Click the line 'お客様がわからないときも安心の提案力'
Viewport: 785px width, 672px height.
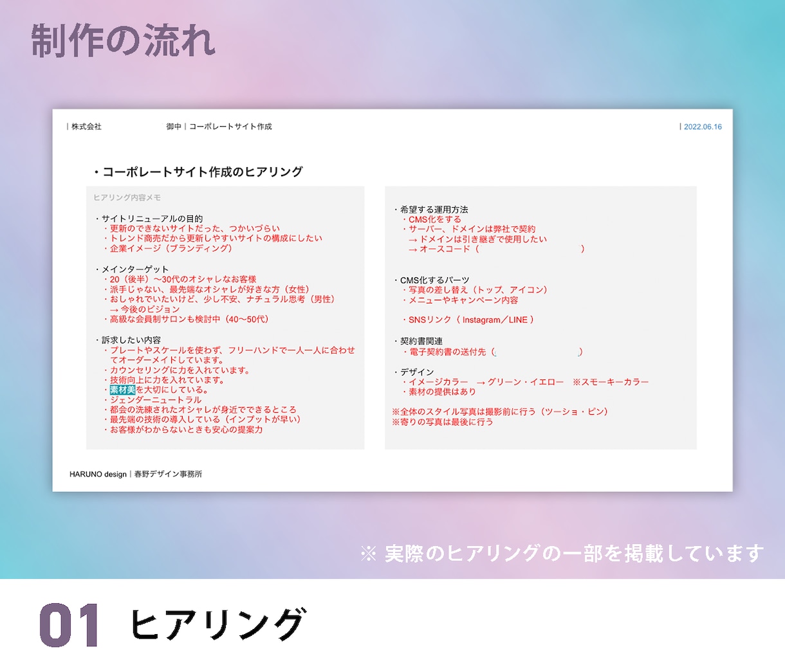click(186, 430)
